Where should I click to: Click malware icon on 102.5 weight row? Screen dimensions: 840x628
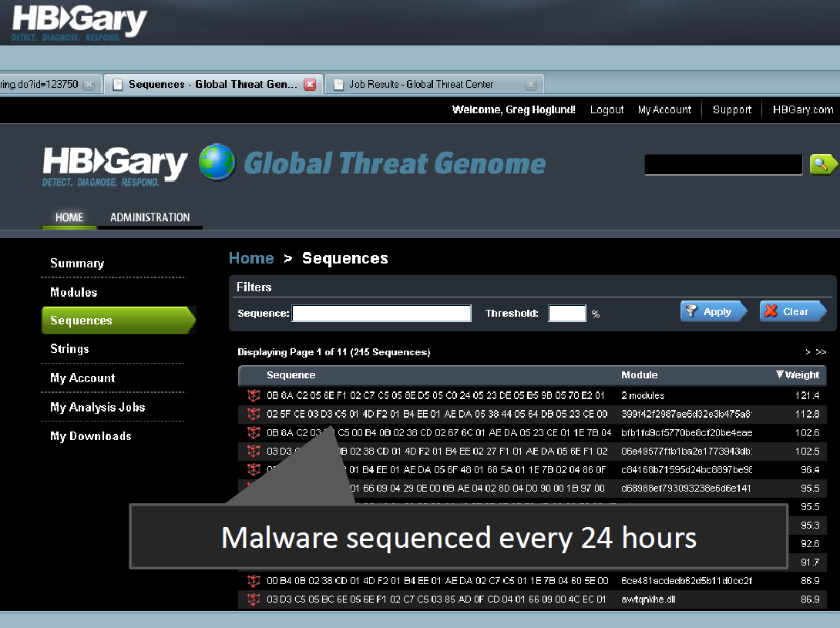254,452
